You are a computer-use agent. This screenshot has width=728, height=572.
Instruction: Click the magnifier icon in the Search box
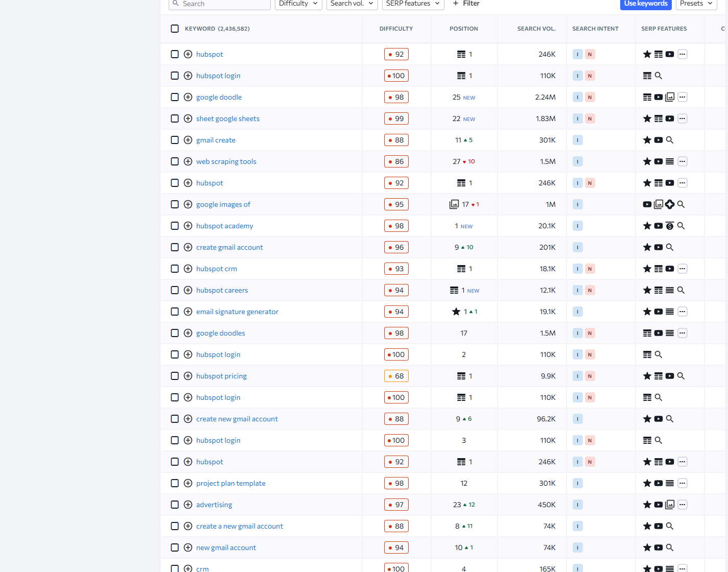pyautogui.click(x=176, y=4)
